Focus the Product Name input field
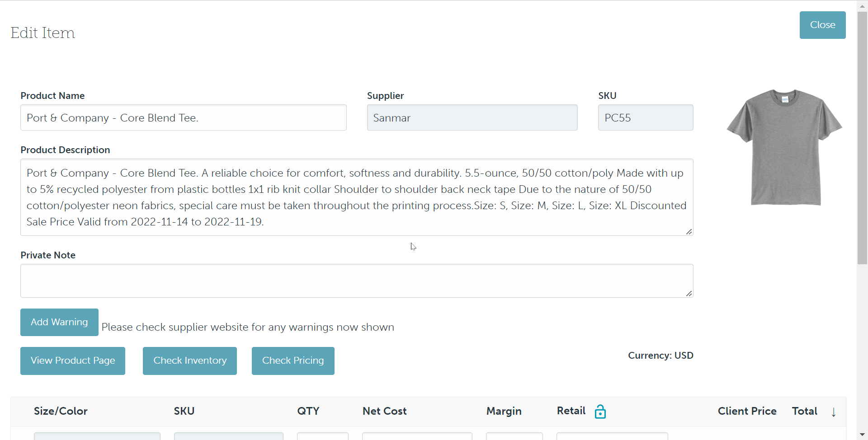 [183, 118]
